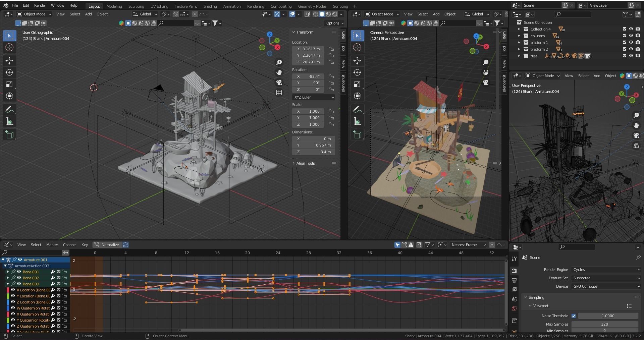Open Feature Set dropdown
Viewport: 644px width, 340px height.
pos(606,278)
